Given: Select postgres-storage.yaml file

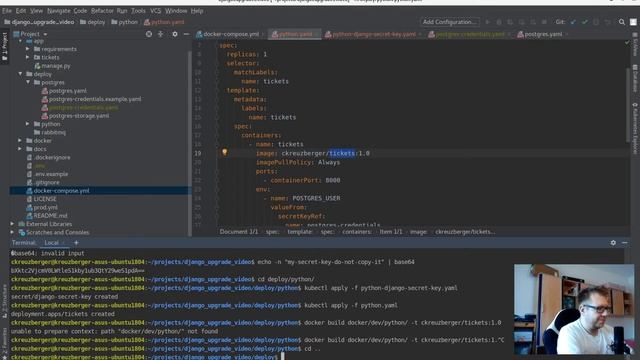Looking at the screenshot, I should (75, 116).
